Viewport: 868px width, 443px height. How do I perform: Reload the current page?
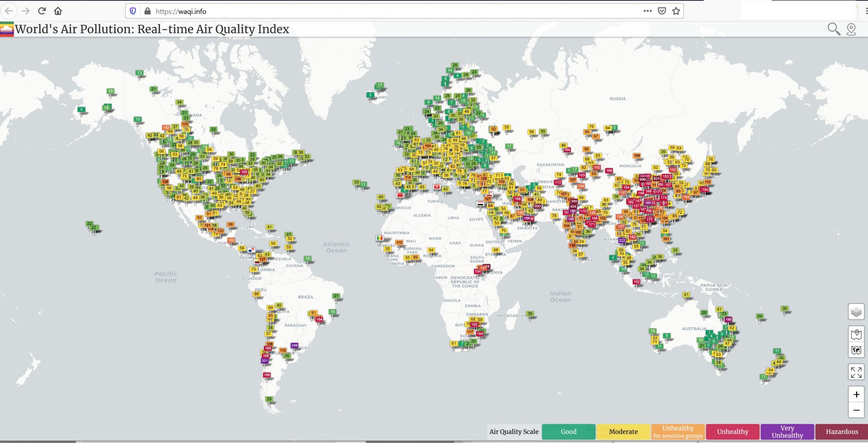(x=42, y=11)
